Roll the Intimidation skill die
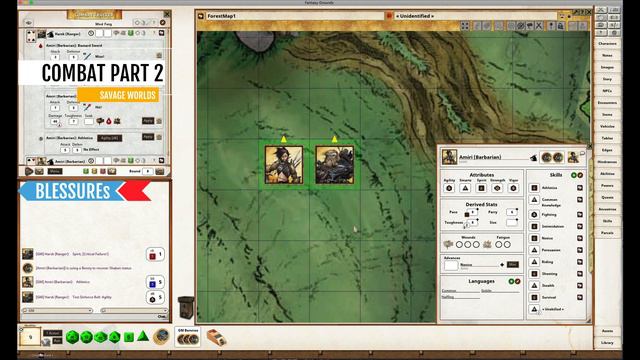The height and width of the screenshot is (360, 640). pyautogui.click(x=534, y=226)
